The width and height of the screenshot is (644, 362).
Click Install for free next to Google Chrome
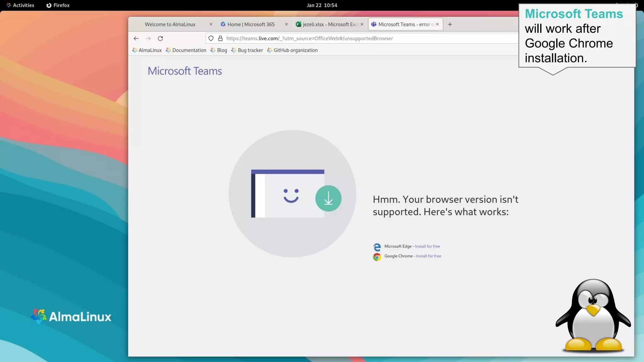[429, 256]
